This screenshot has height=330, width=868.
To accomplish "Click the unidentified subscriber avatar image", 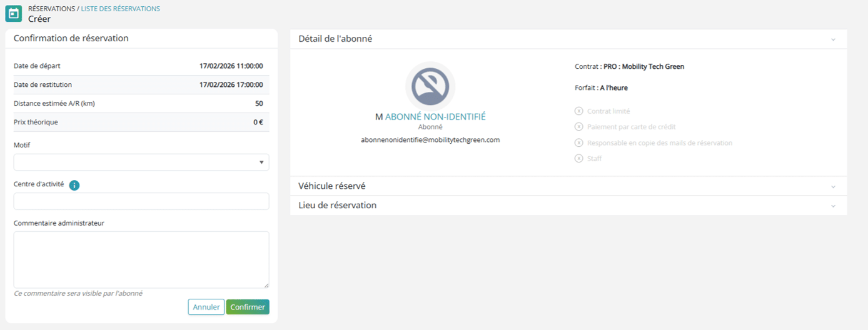I will coord(430,86).
